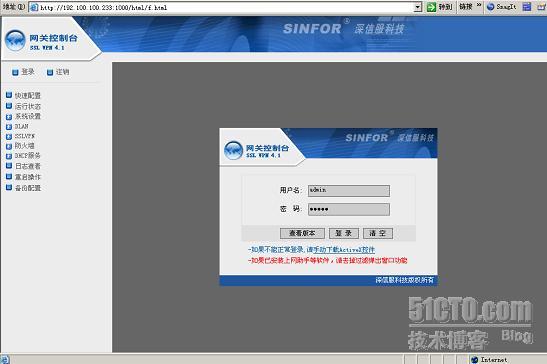Focus the 用户名 input field
Screen dimensions: 547x364
click(x=349, y=191)
